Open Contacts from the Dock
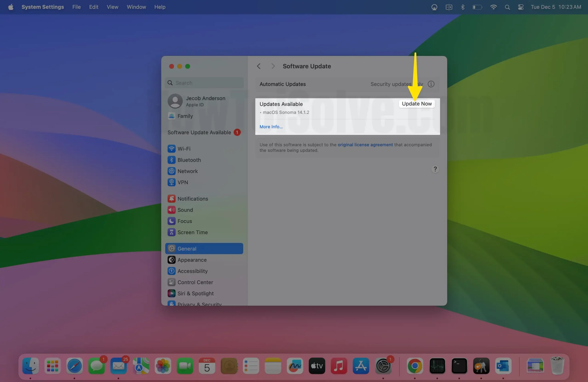 (x=229, y=366)
